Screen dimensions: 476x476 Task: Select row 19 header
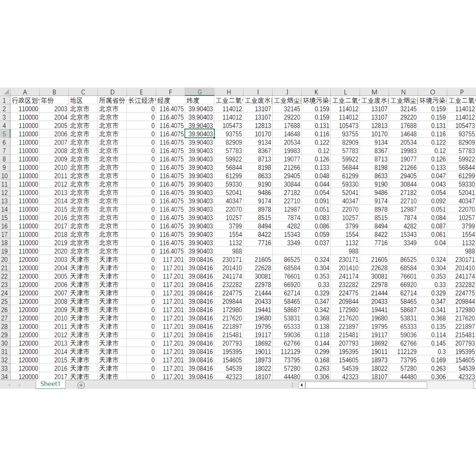5,251
